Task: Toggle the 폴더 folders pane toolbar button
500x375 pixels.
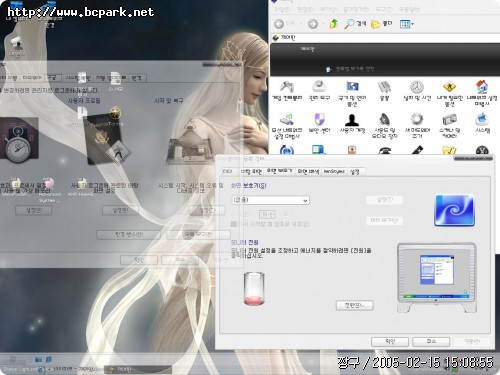Action: pyautogui.click(x=382, y=24)
